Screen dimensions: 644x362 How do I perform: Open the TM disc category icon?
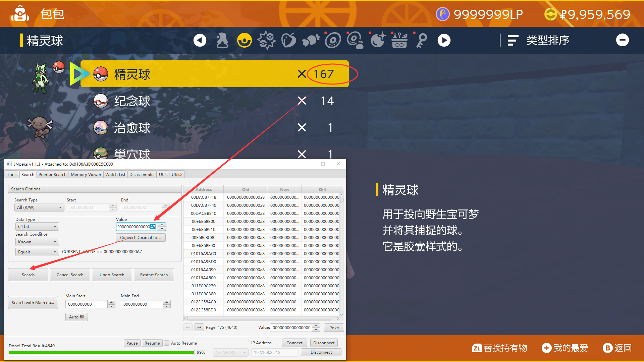coord(333,41)
